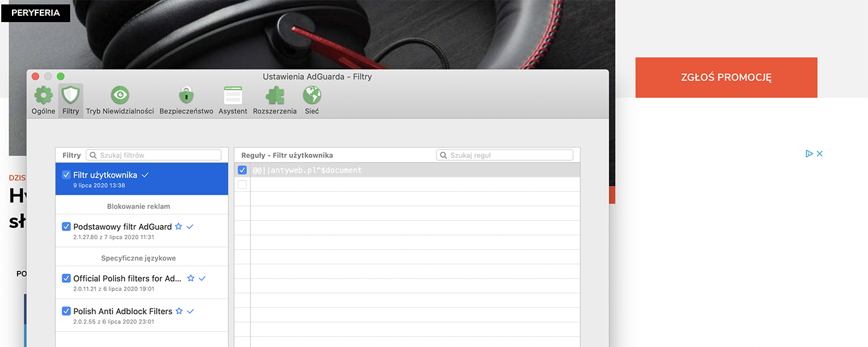Click magnifier in Szukaj filtrów field
868x347 pixels.
[x=93, y=155]
